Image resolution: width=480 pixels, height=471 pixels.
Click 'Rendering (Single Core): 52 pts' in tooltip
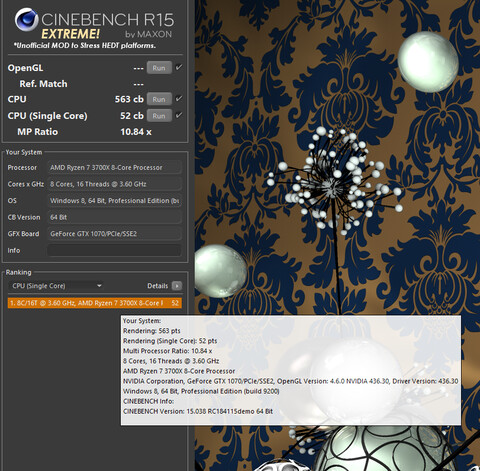tap(170, 341)
